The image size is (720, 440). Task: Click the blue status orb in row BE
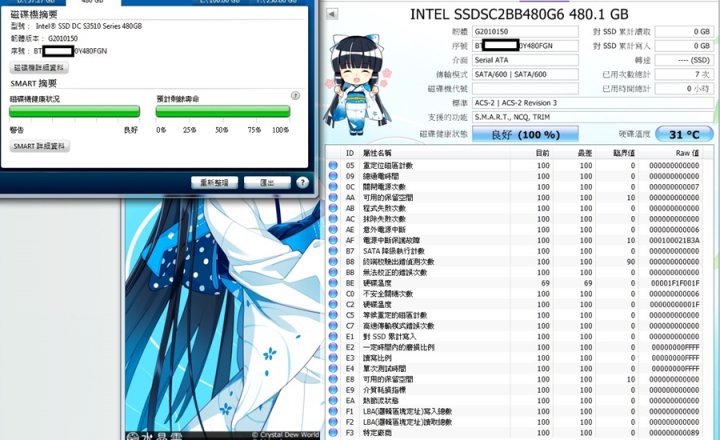click(333, 283)
